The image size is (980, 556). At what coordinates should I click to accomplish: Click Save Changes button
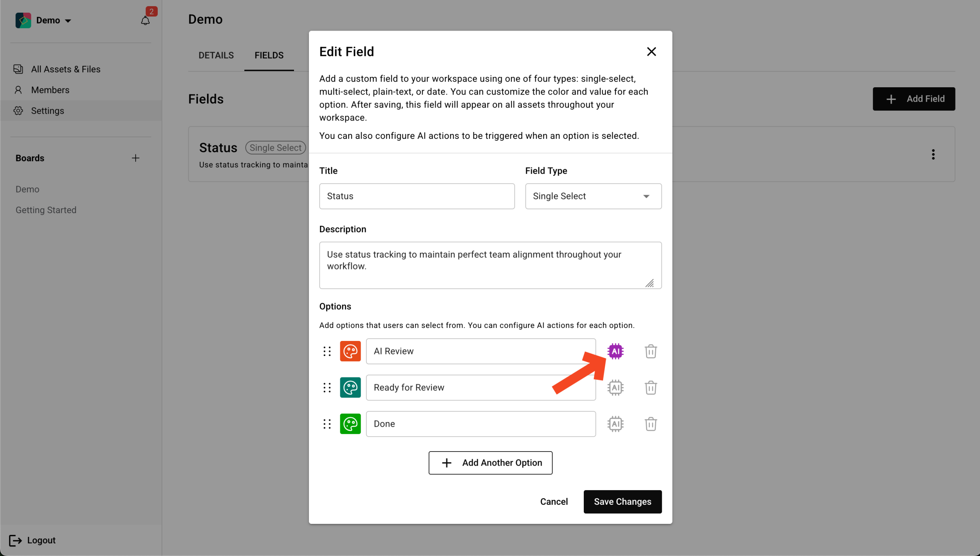click(x=622, y=501)
